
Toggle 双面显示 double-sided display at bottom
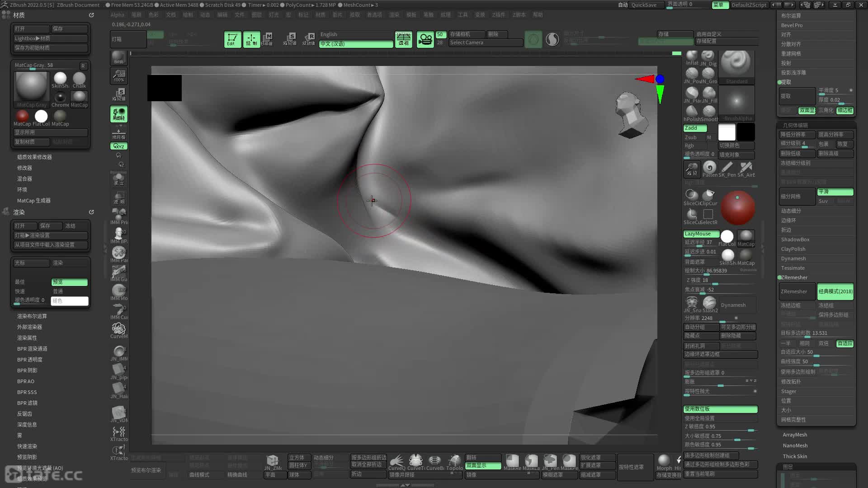(x=483, y=466)
